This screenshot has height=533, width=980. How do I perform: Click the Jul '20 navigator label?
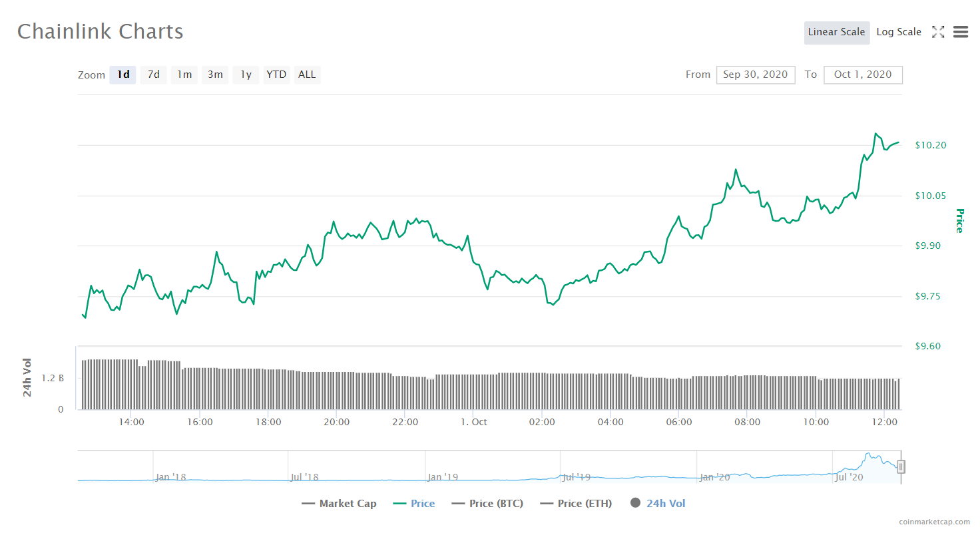(x=849, y=477)
